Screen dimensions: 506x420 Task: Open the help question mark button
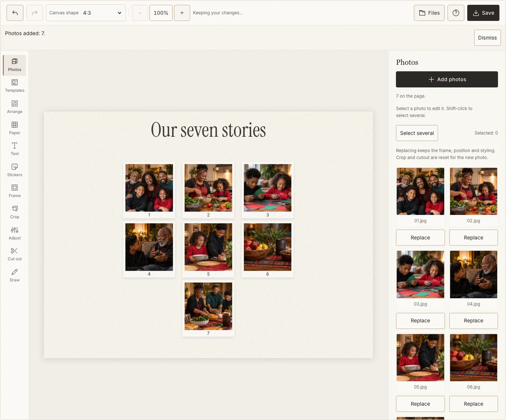click(456, 13)
